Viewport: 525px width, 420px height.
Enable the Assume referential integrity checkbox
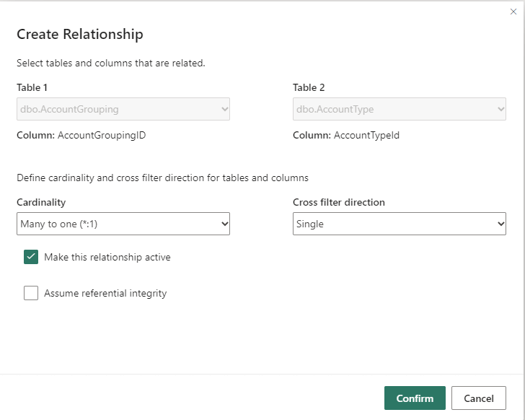pos(31,293)
